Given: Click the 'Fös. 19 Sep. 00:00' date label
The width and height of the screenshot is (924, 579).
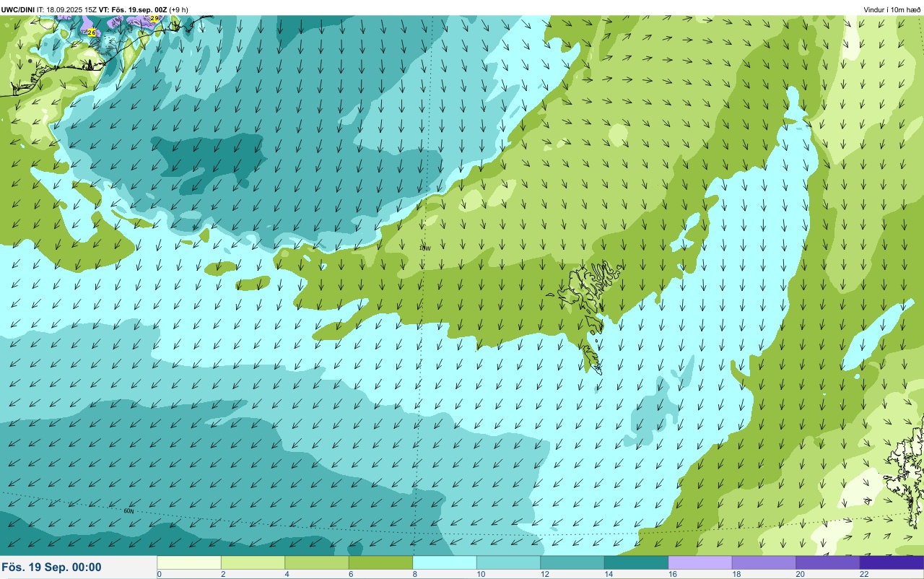Looking at the screenshot, I should coord(51,567).
